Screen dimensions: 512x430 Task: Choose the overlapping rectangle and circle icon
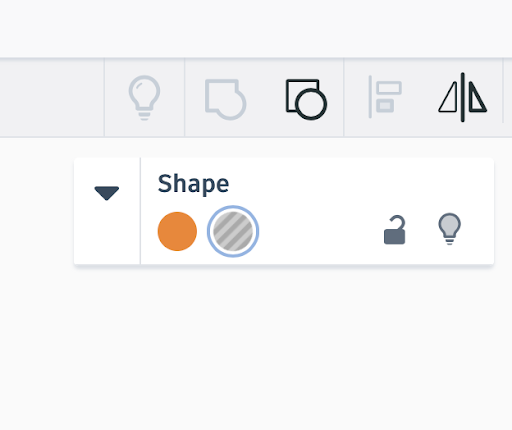click(x=306, y=99)
